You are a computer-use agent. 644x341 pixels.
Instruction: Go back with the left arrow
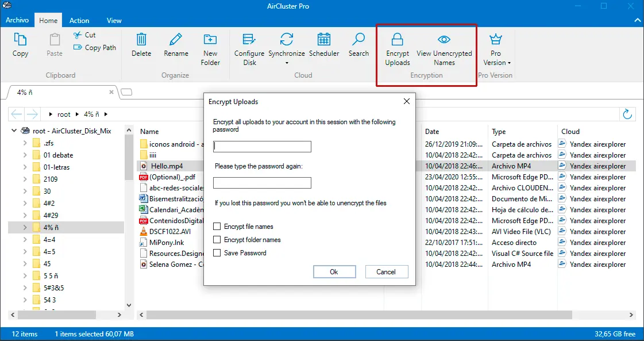[17, 114]
